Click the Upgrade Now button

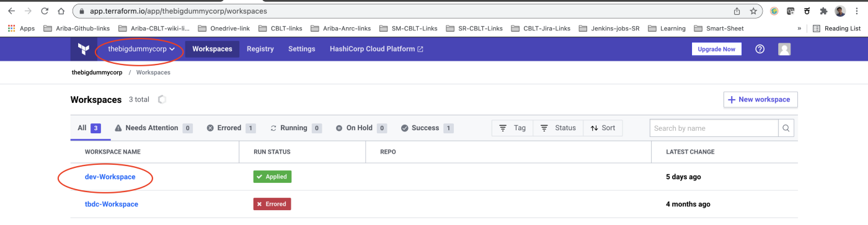tap(716, 49)
